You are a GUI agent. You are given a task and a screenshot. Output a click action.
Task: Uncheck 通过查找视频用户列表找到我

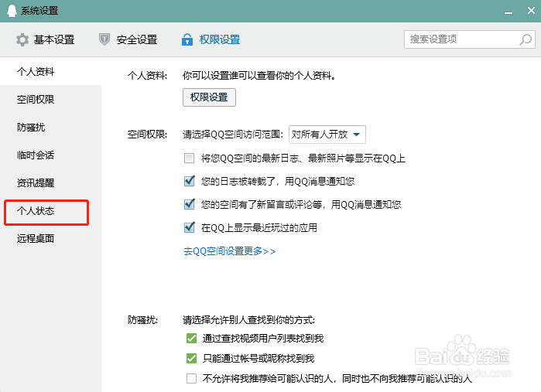(x=191, y=338)
